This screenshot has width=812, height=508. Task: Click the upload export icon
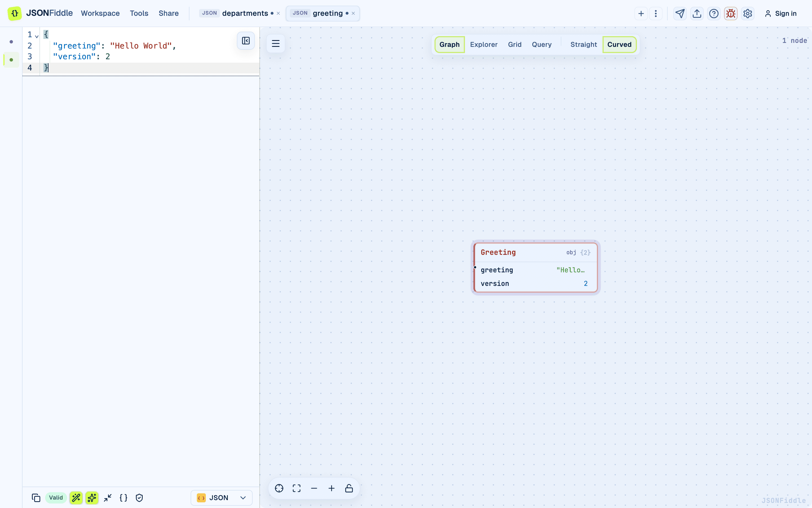[697, 14]
